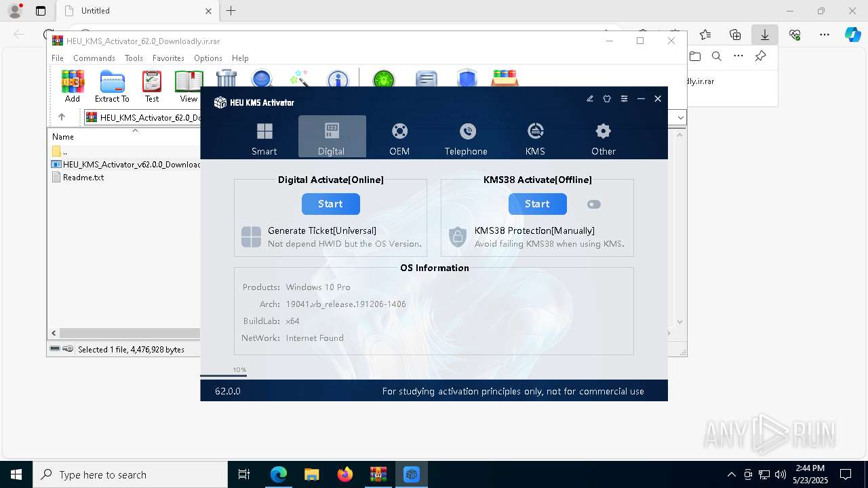Click the edit pencil icon in HEU titlebar
This screenshot has width=868, height=488.
[590, 99]
